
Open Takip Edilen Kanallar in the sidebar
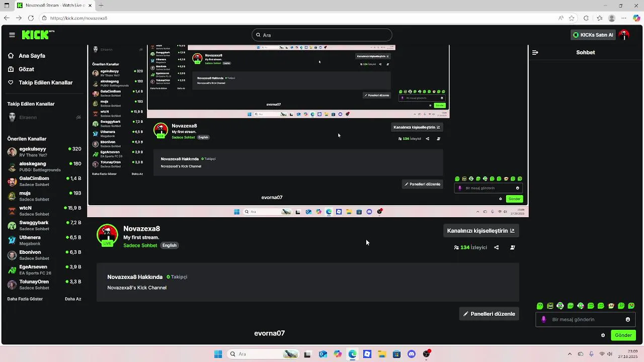[40, 82]
